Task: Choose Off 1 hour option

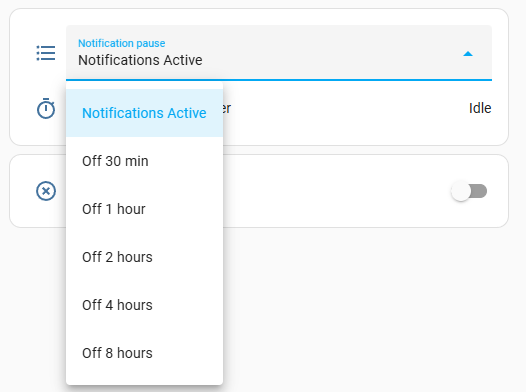Action: (144, 209)
